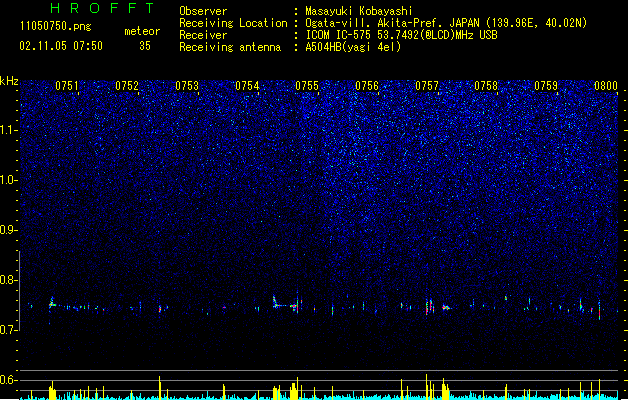Click the 1.0 kHz axis label

pos(9,180)
